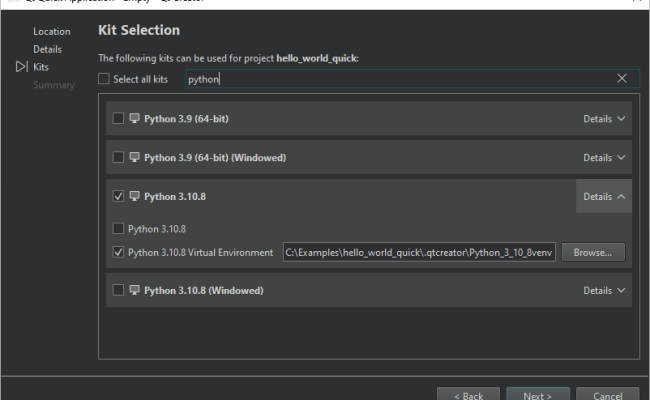Screen dimensions: 650x400
Task: Enable Python 3.9 (64-bit) (Windowed) kit checkbox
Action: (118, 158)
